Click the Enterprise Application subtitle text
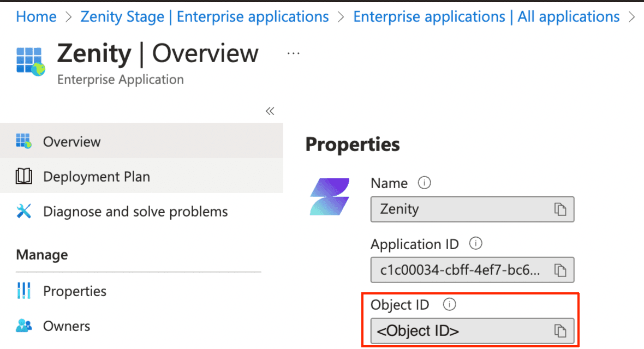The width and height of the screenshot is (644, 349). 120,79
